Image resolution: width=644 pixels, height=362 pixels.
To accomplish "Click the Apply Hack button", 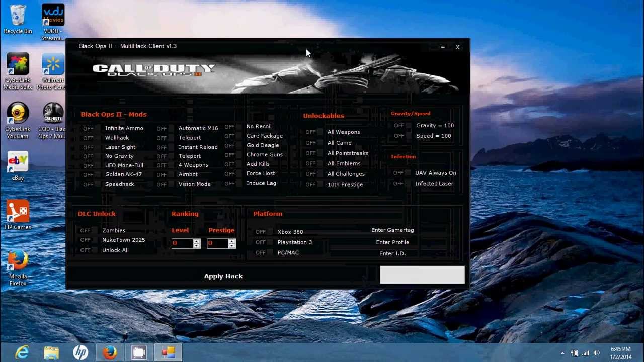I will (x=223, y=276).
